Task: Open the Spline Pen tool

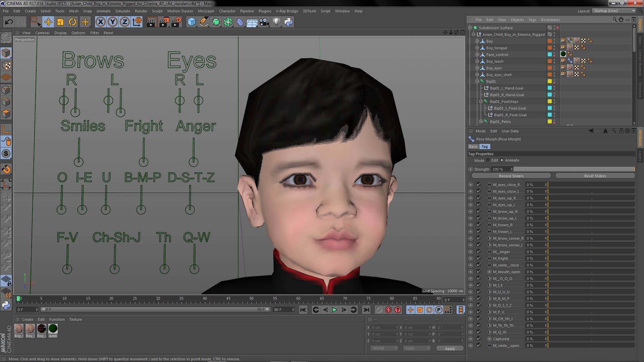Action: coord(204,22)
